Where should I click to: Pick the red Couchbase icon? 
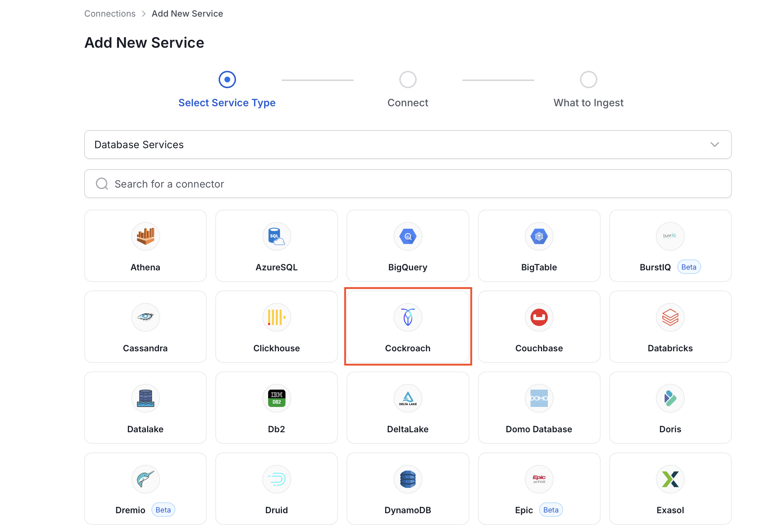click(x=539, y=317)
